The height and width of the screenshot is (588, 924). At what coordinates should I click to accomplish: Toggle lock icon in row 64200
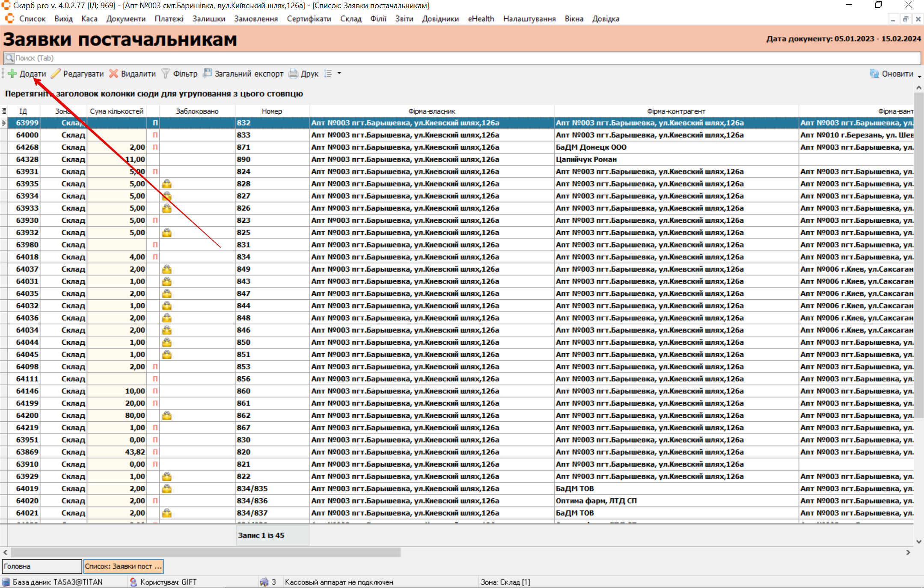click(x=167, y=416)
